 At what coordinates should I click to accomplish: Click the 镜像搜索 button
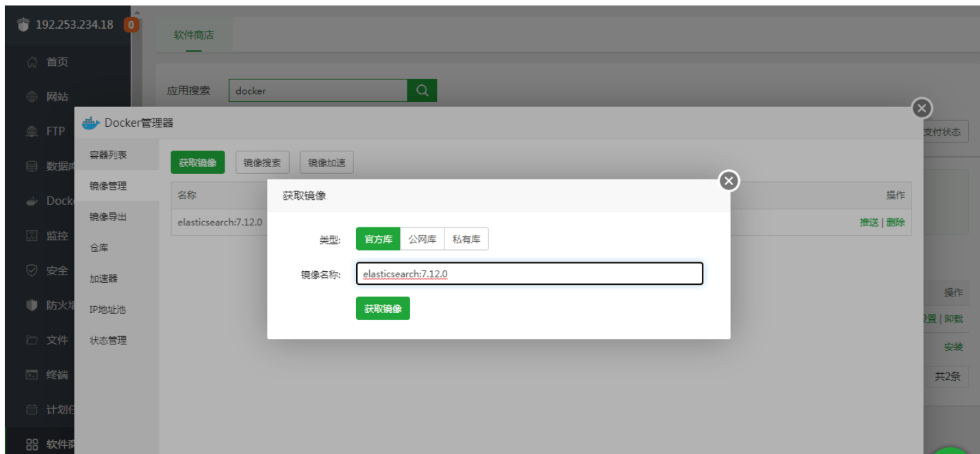point(263,162)
